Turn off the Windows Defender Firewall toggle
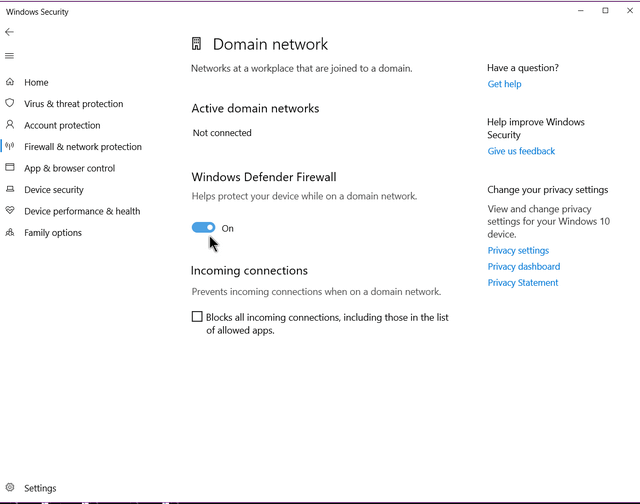 click(203, 227)
